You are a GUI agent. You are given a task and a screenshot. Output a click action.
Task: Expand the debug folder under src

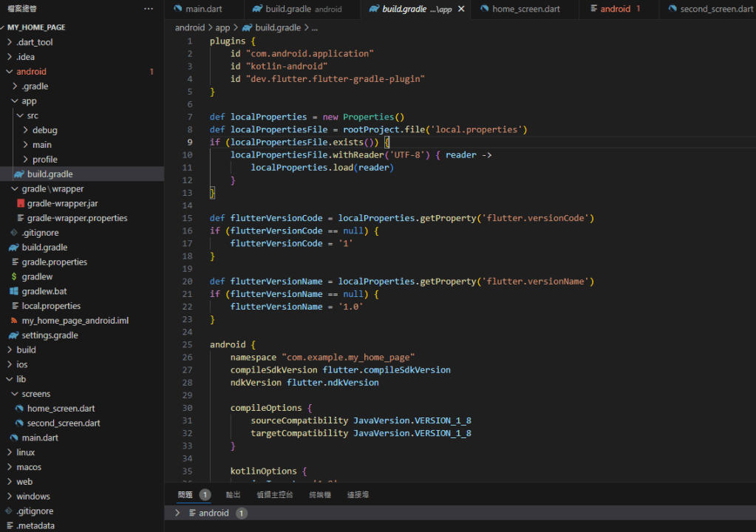tap(44, 130)
